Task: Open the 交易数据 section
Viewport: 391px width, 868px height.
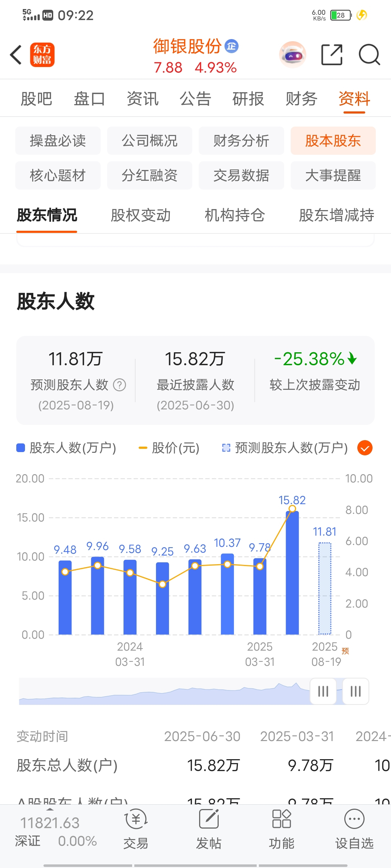Action: pos(241,175)
